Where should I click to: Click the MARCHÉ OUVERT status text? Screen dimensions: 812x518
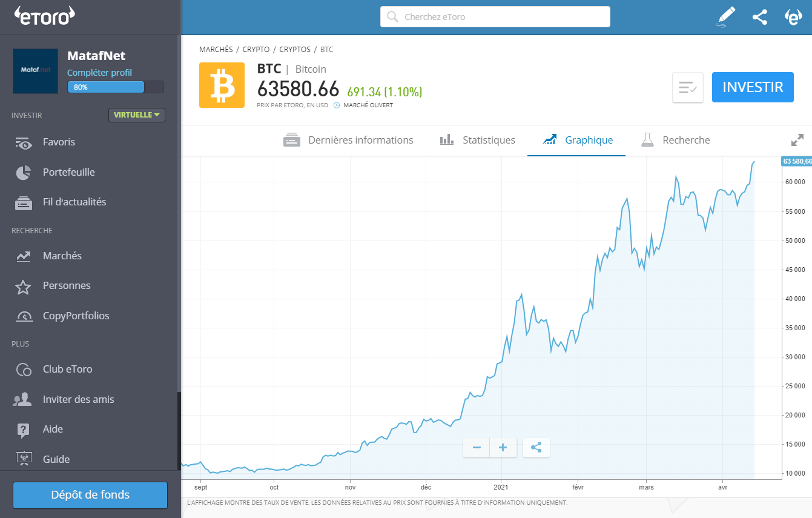pos(368,105)
